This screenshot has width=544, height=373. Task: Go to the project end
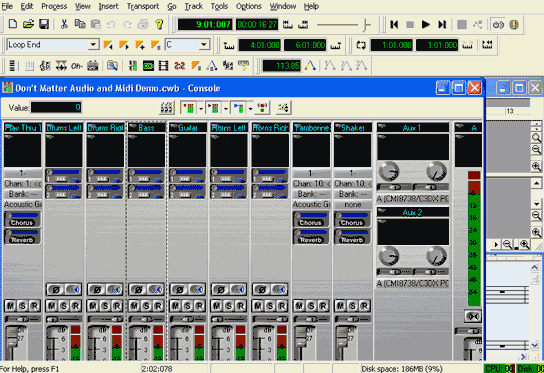(442, 25)
